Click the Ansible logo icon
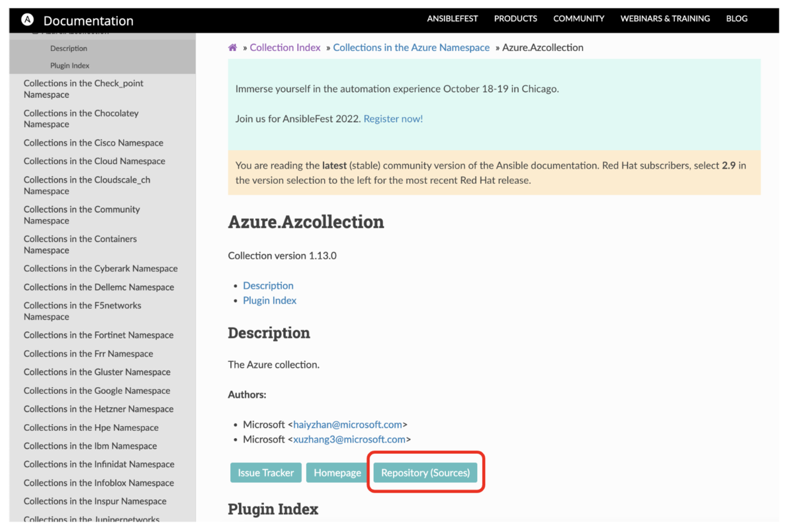This screenshot has width=794, height=532. click(27, 21)
